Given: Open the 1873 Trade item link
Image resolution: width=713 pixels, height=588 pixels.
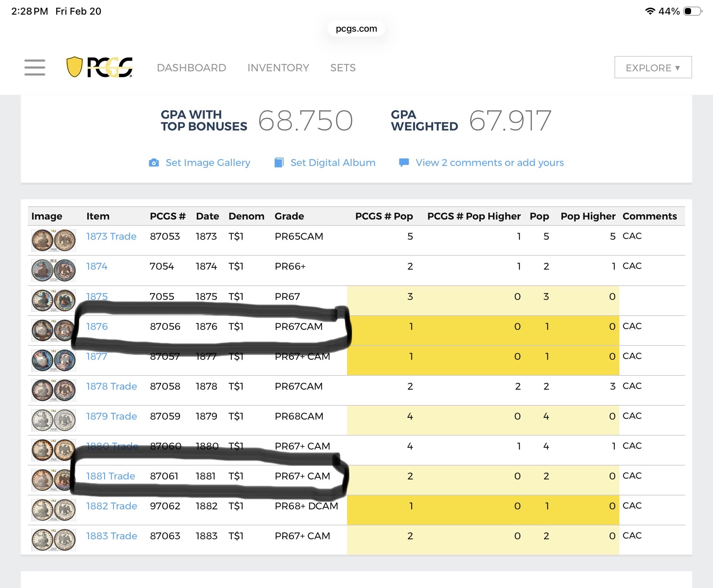Looking at the screenshot, I should (111, 236).
